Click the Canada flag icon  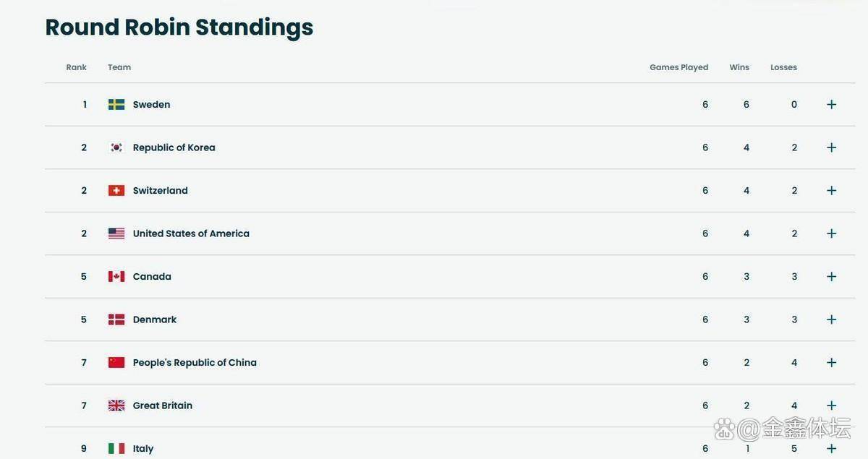click(x=116, y=277)
